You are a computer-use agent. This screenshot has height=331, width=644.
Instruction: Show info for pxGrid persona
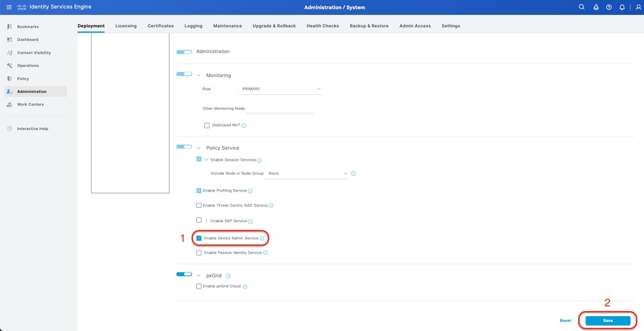[x=229, y=276]
